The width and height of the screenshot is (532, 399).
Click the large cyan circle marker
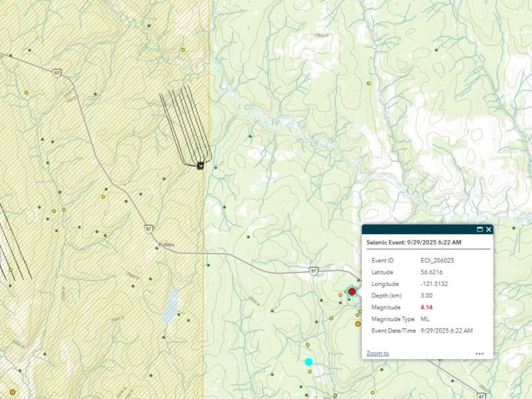pyautogui.click(x=309, y=362)
